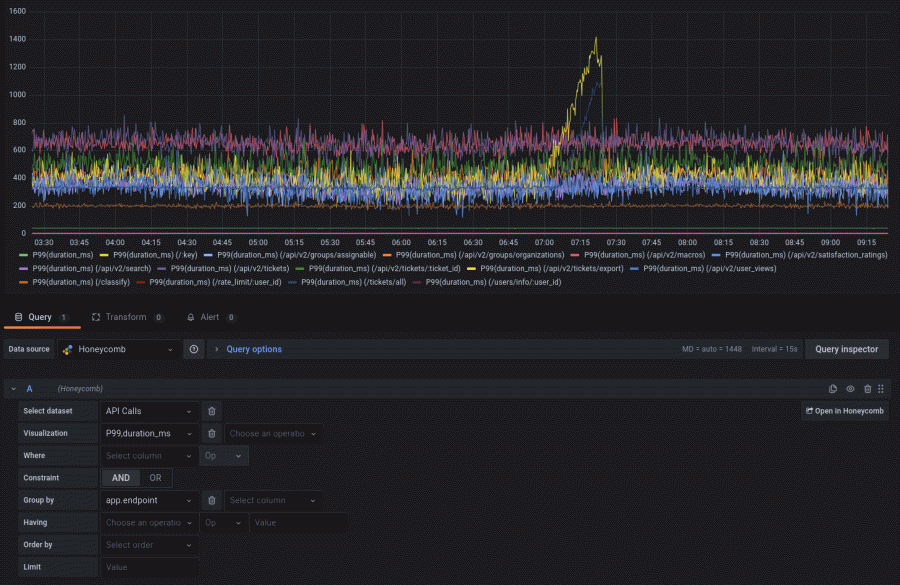The image size is (900, 585).
Task: Click the drag handle on query row A
Action: click(880, 388)
